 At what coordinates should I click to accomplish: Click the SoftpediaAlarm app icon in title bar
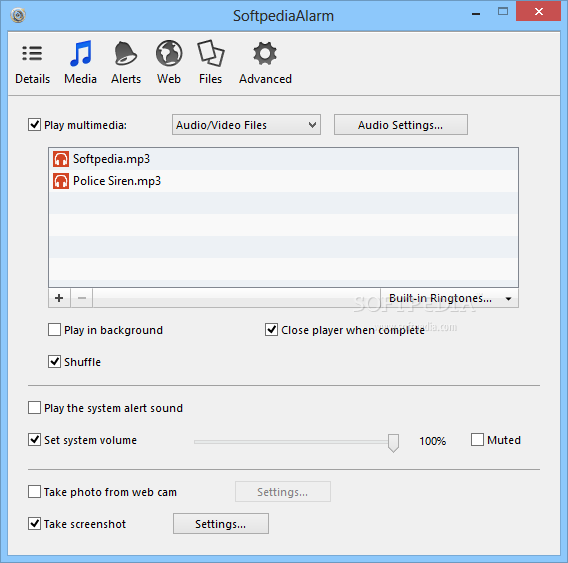click(18, 15)
